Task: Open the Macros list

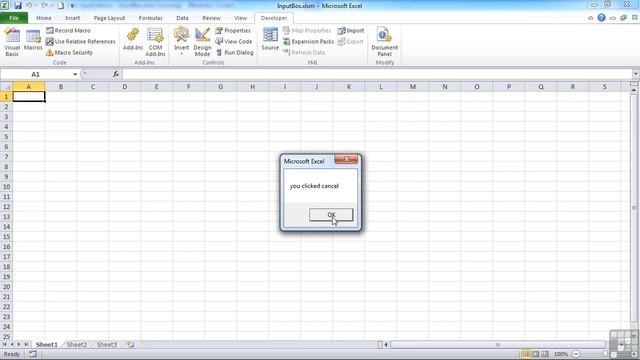Action: click(33, 40)
